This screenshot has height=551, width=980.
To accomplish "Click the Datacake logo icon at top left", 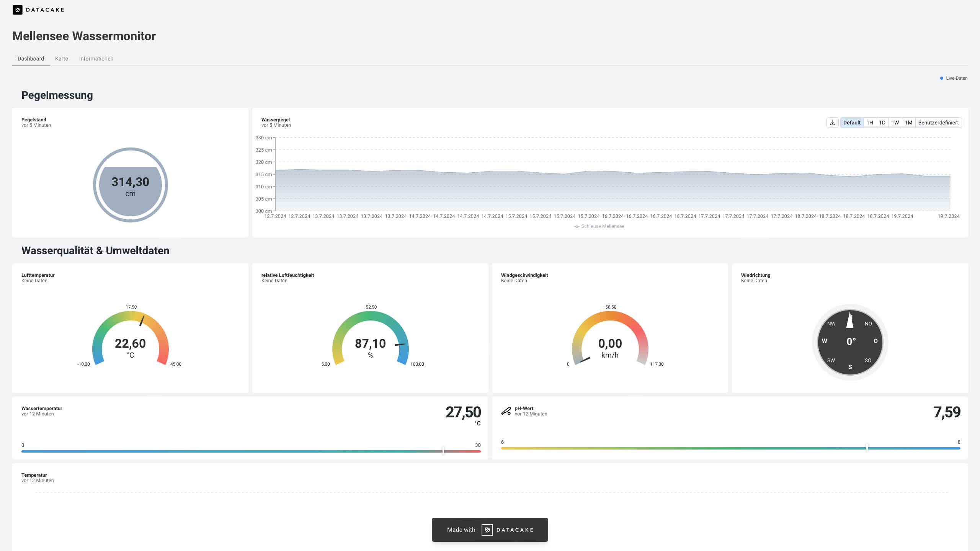I will [x=17, y=10].
